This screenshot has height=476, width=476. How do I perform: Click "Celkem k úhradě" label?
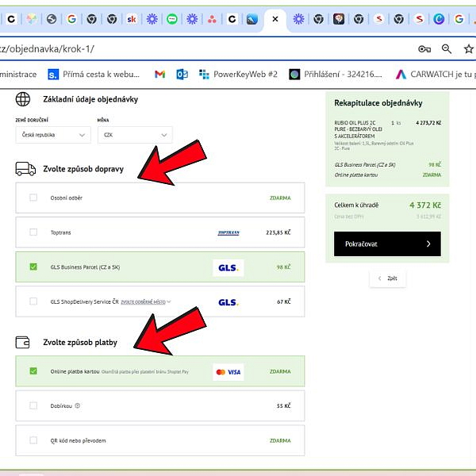(356, 205)
